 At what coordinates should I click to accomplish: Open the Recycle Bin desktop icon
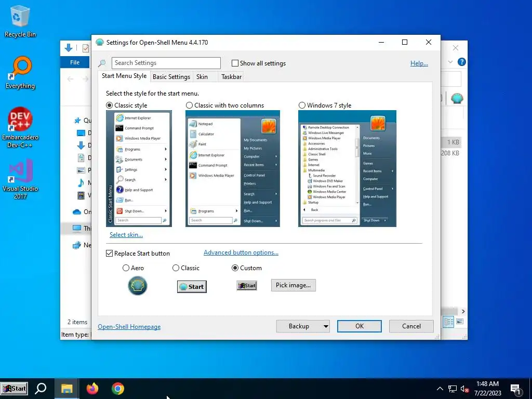[20, 21]
